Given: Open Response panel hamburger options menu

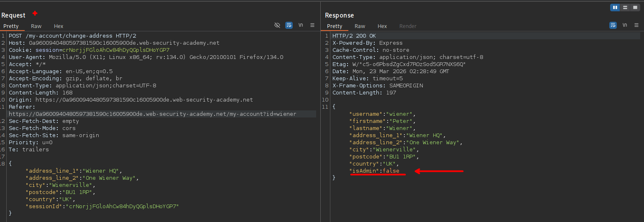Looking at the screenshot, I should pos(636,26).
